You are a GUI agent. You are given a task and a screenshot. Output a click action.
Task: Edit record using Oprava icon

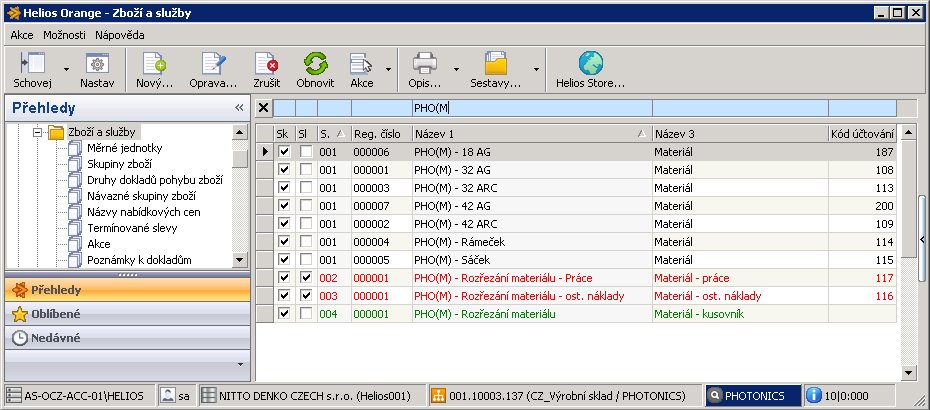point(213,63)
